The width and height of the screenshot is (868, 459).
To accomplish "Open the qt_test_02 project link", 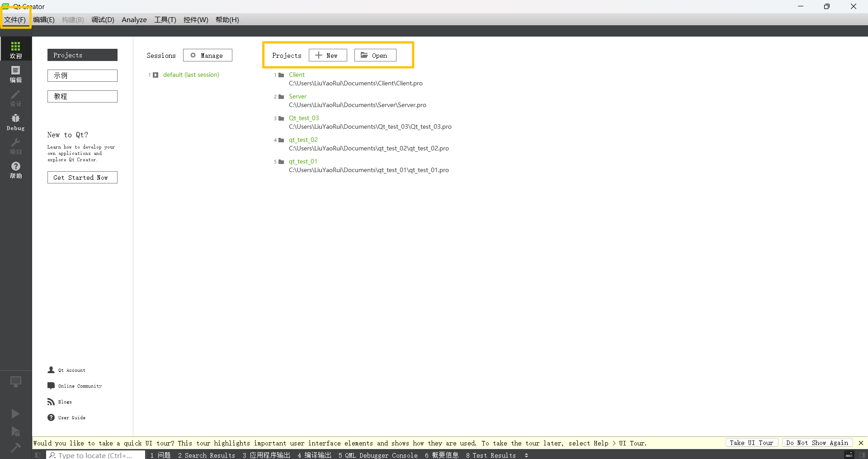I will pos(303,140).
